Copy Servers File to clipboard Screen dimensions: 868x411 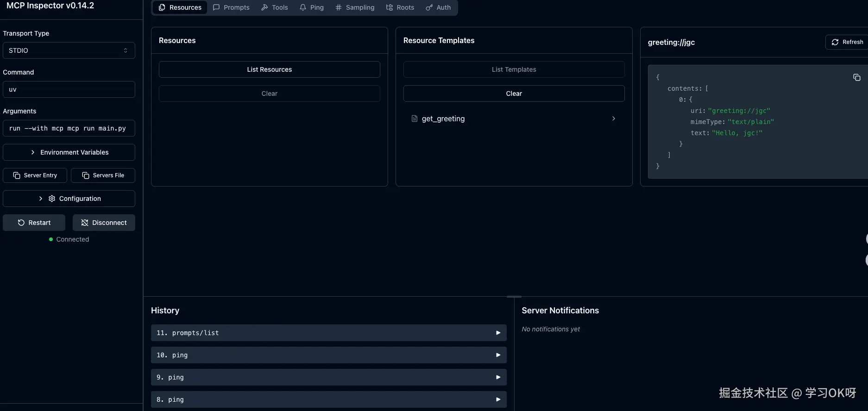tap(103, 175)
